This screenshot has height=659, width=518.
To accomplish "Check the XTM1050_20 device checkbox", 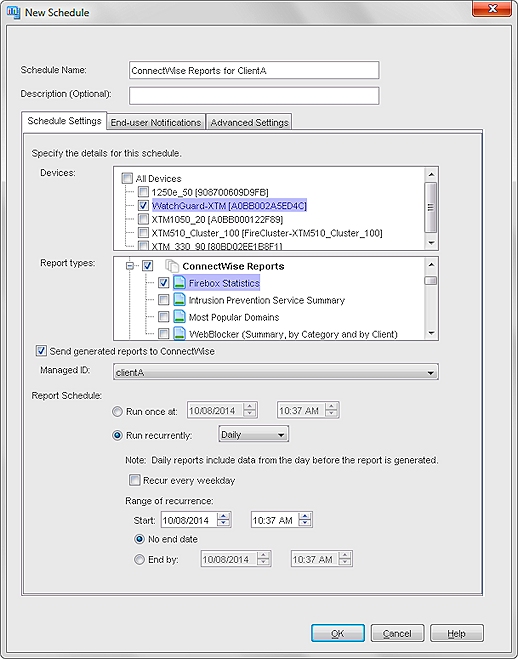I will pos(143,219).
